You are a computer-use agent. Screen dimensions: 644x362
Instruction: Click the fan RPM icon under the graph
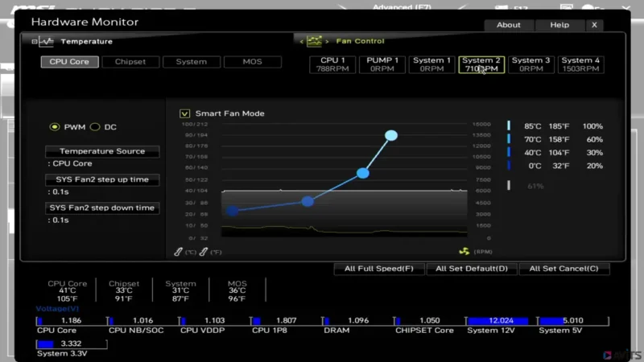(463, 252)
